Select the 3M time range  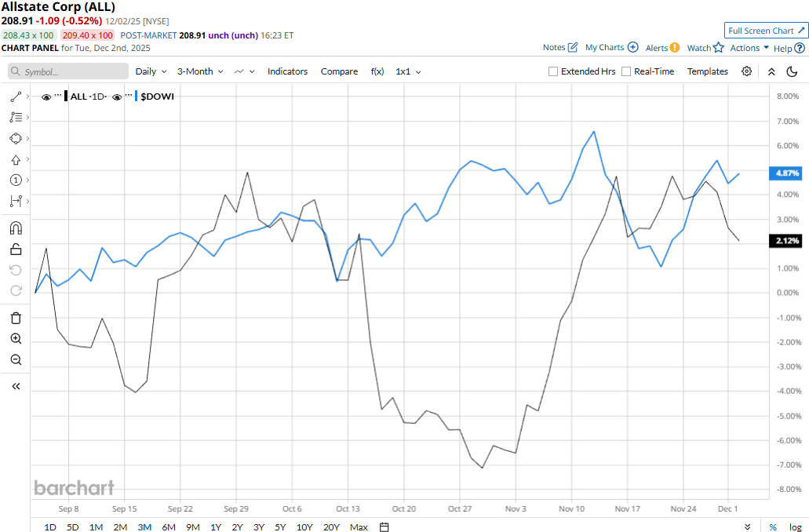(x=144, y=527)
